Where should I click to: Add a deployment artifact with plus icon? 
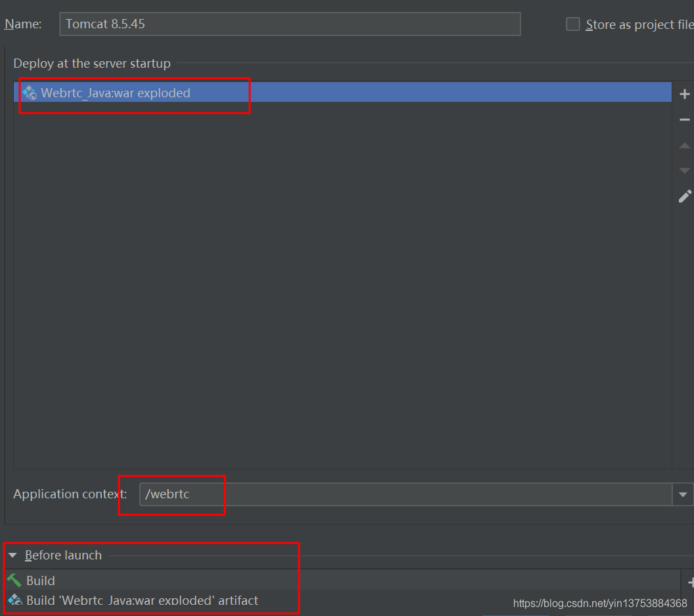click(x=684, y=94)
